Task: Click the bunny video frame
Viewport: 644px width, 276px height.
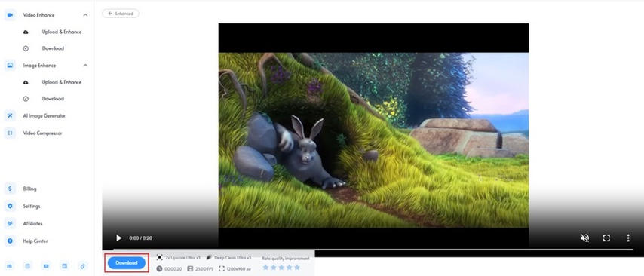Action: [x=373, y=140]
